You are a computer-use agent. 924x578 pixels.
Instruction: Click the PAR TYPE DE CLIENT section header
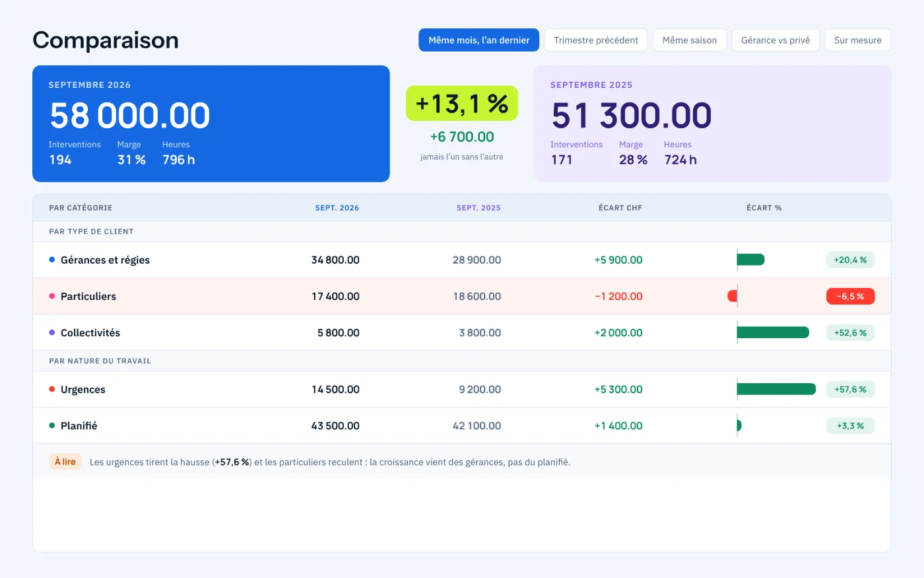91,231
